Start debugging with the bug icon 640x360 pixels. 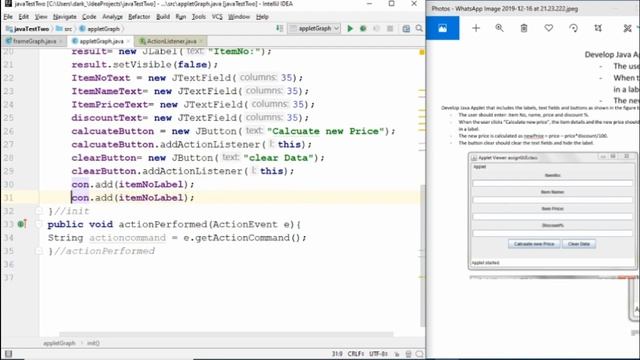[x=363, y=29]
